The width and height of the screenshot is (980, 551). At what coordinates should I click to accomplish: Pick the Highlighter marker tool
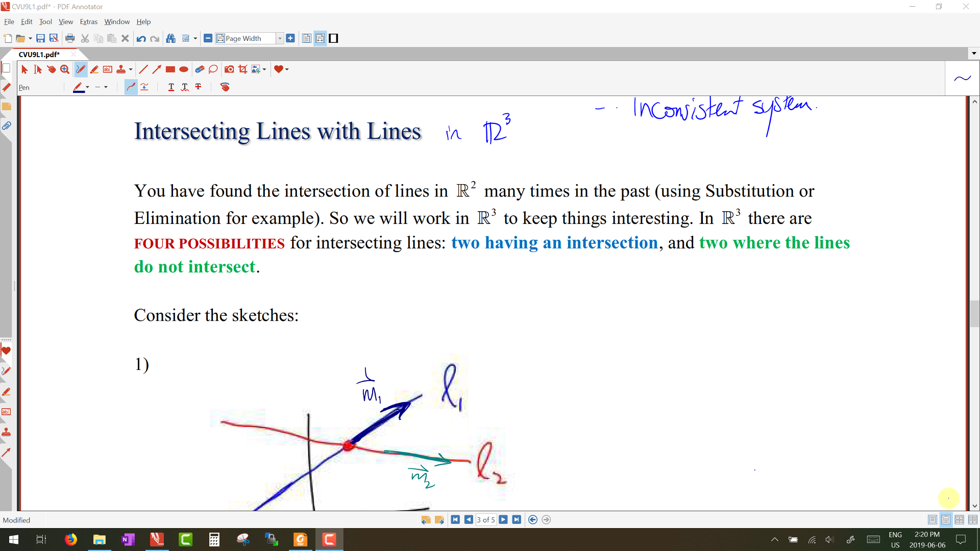94,69
